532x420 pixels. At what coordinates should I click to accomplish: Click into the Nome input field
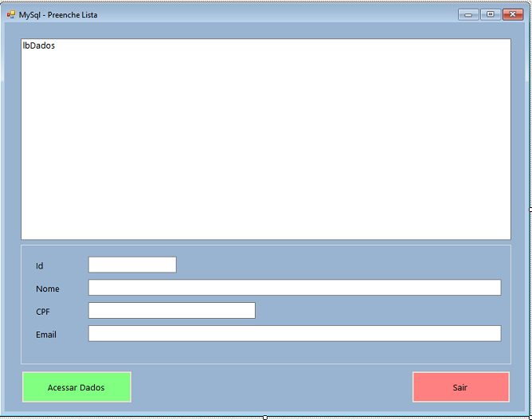point(295,287)
